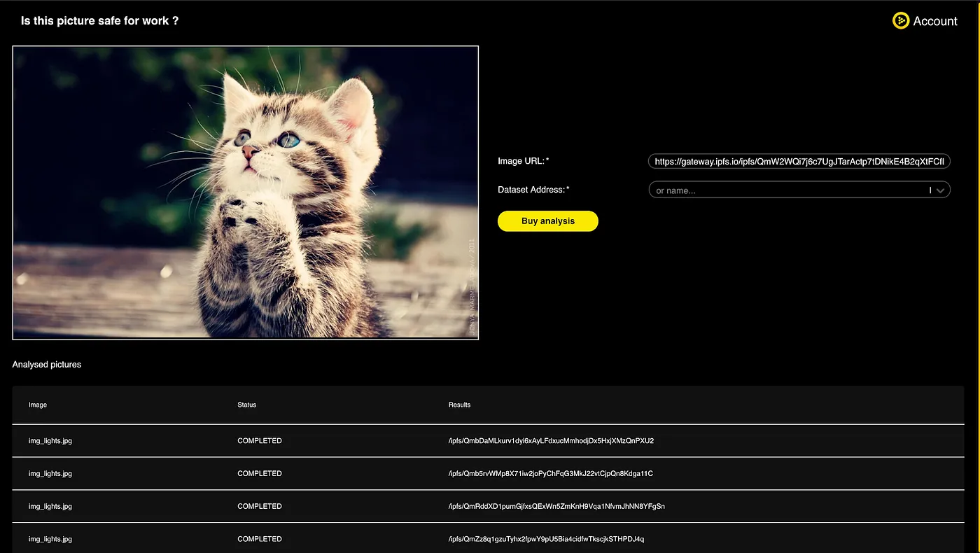This screenshot has width=980, height=553.
Task: Select the first img_lights.jpg row
Action: (50, 440)
